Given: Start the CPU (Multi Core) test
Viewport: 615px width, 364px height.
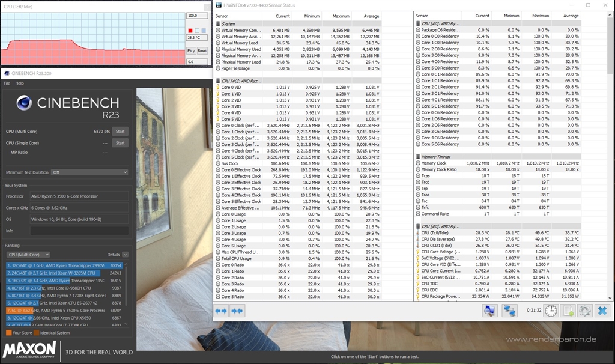Looking at the screenshot, I should click(x=120, y=132).
